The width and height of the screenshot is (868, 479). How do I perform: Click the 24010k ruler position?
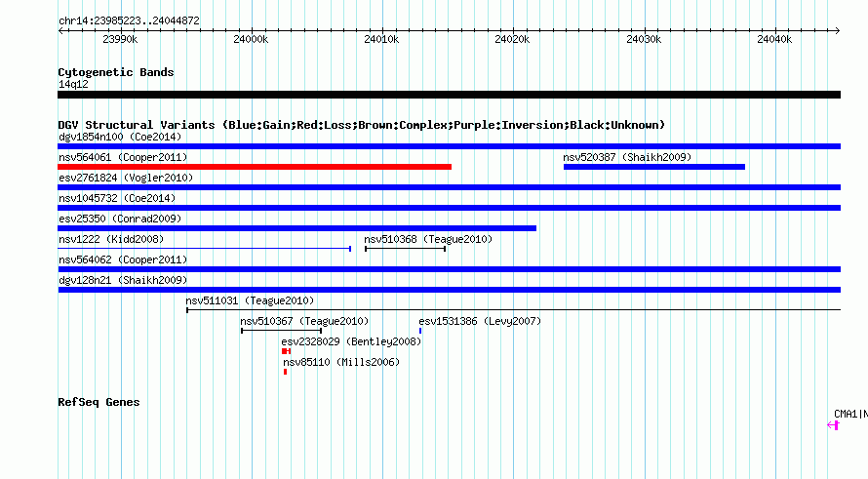[381, 39]
